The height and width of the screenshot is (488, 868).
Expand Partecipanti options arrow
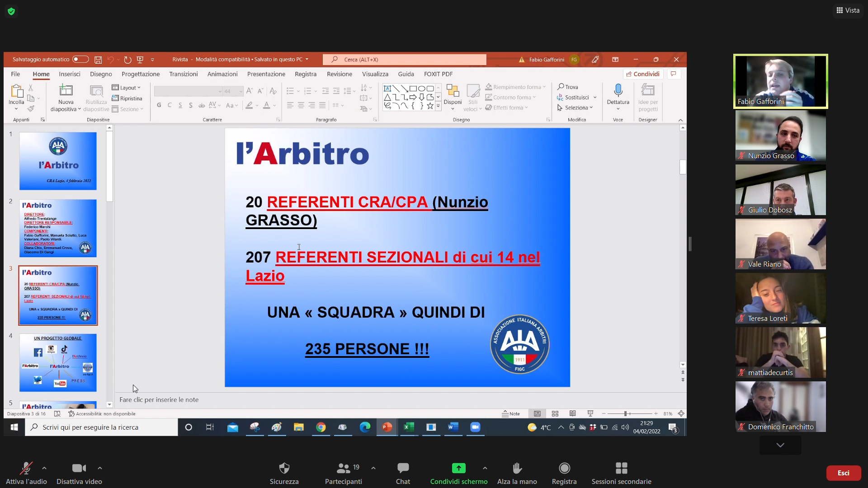[373, 468]
